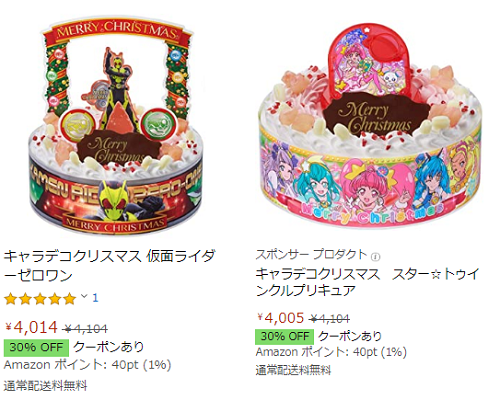This screenshot has height=400, width=500.
Task: Click the five-star rating icons
Action: click(40, 299)
